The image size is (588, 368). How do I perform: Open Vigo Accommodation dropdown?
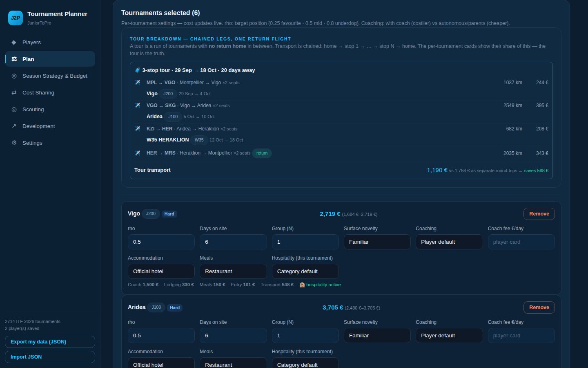(161, 272)
